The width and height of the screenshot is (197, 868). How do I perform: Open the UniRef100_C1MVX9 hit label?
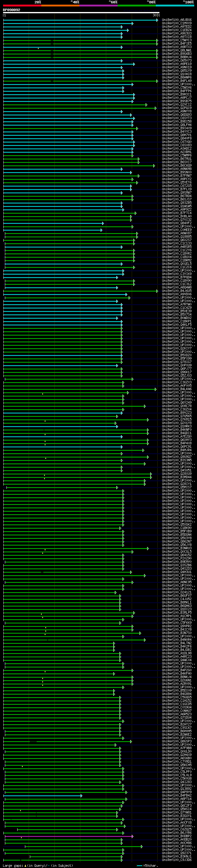point(177,23)
